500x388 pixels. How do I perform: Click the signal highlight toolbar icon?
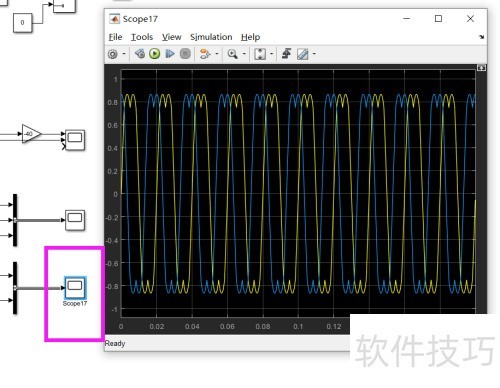click(x=205, y=54)
